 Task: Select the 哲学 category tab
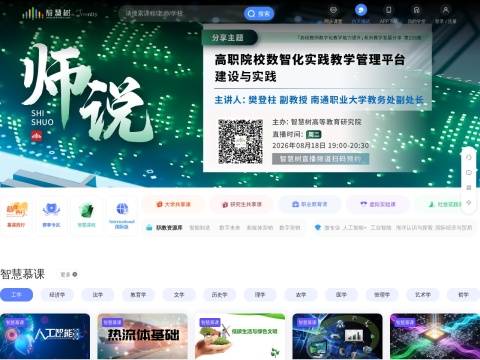coord(463,295)
